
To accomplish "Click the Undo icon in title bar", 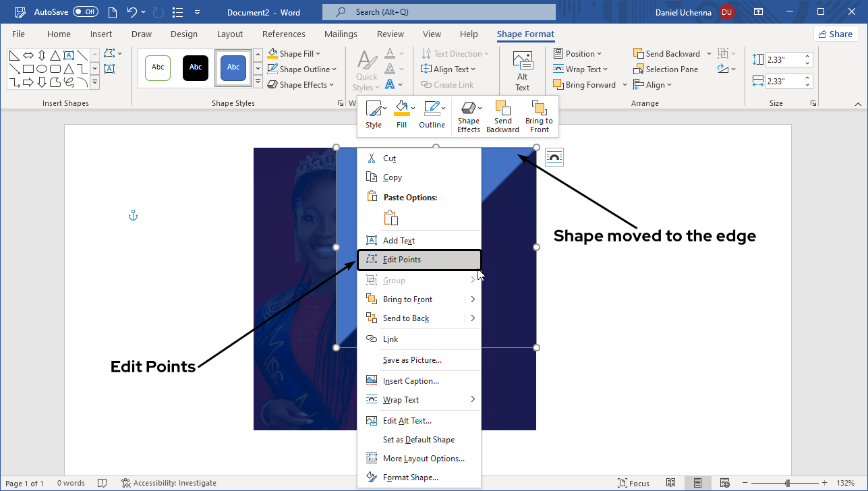I will [132, 12].
